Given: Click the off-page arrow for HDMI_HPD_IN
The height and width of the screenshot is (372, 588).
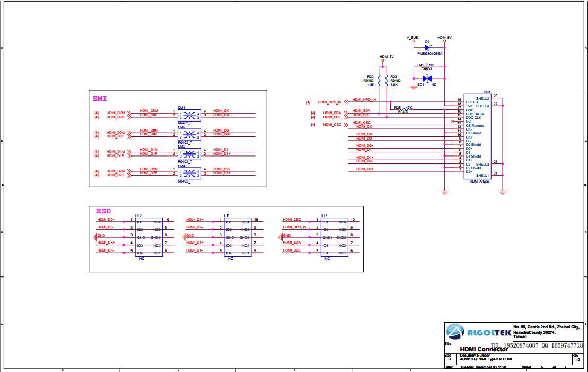Looking at the screenshot, I should (346, 102).
